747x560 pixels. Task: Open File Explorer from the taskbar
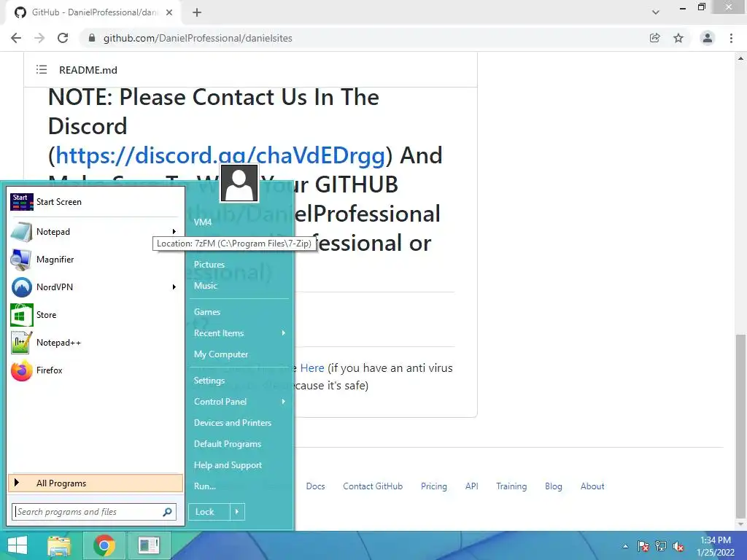[x=59, y=545]
